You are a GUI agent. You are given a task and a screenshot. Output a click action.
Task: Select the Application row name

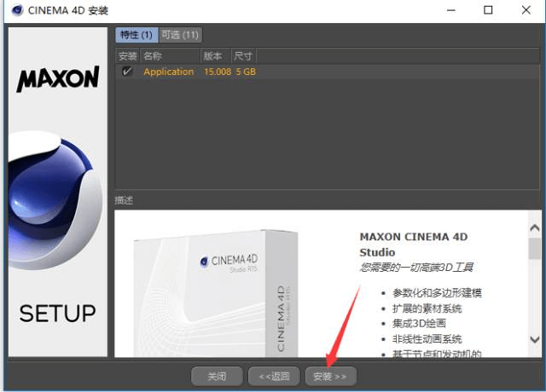(x=169, y=72)
